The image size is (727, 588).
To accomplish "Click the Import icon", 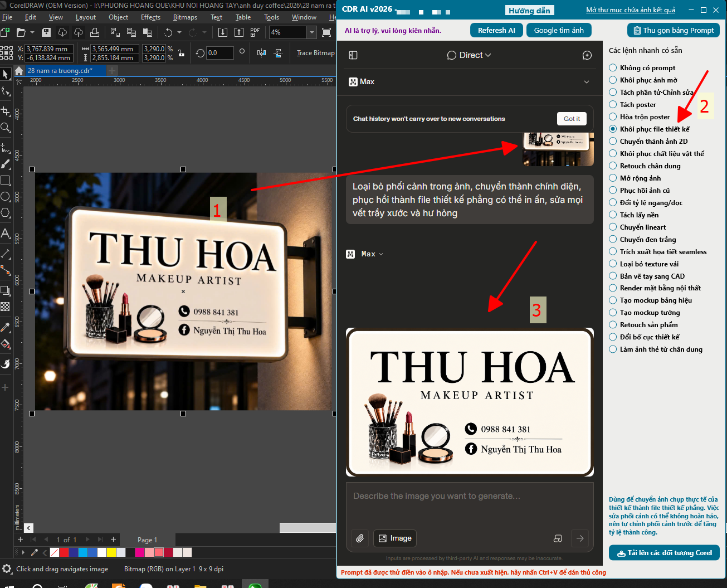I will (x=222, y=32).
